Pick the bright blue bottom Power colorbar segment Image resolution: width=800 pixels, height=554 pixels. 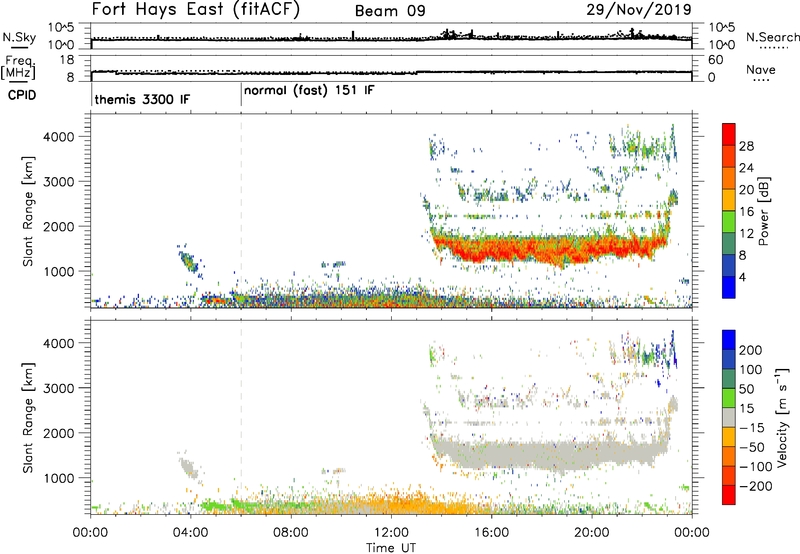(x=729, y=287)
